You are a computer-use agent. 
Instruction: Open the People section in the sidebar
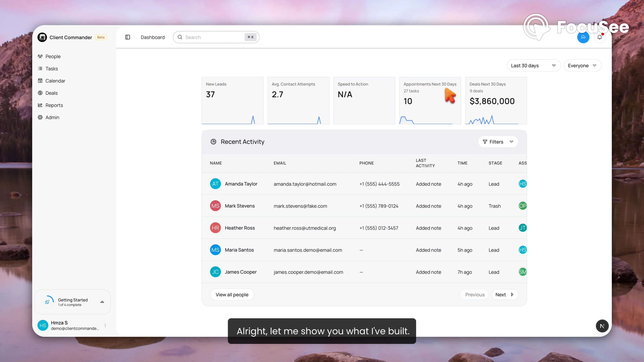[53, 56]
